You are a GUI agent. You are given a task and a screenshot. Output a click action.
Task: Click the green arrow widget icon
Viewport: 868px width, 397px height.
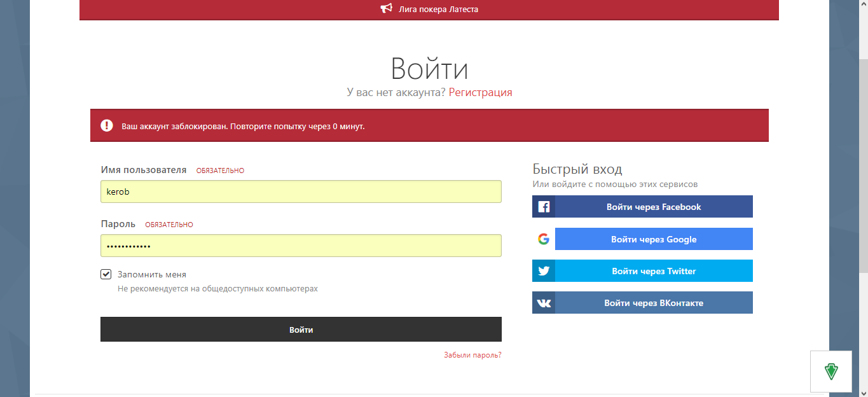pos(830,371)
